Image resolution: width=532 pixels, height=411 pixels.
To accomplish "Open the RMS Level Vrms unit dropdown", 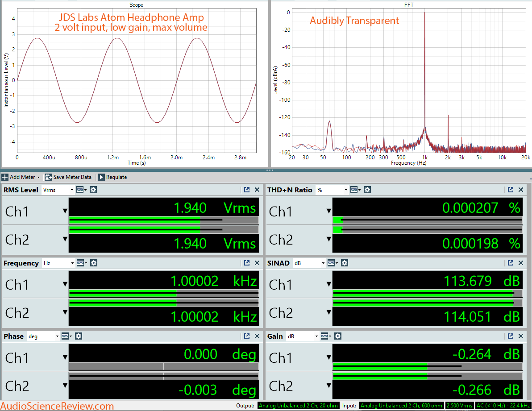I will click(x=58, y=190).
